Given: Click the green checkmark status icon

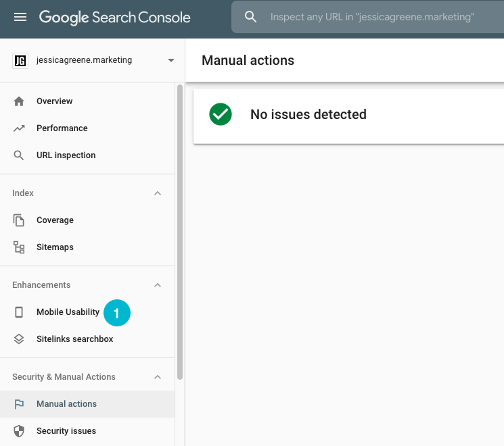Looking at the screenshot, I should pos(221,114).
